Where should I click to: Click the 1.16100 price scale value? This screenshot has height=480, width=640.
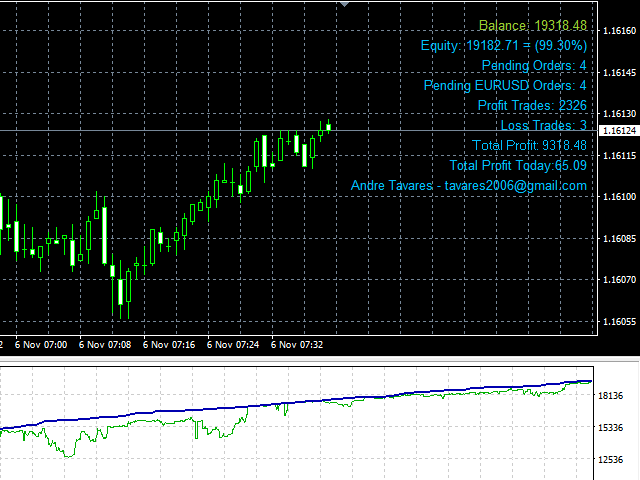click(x=619, y=197)
